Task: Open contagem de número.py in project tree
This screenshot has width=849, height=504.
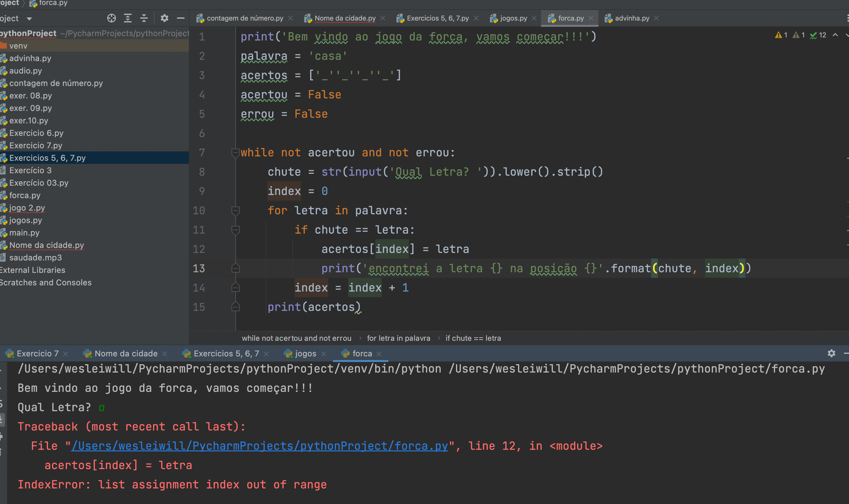Action: (56, 83)
